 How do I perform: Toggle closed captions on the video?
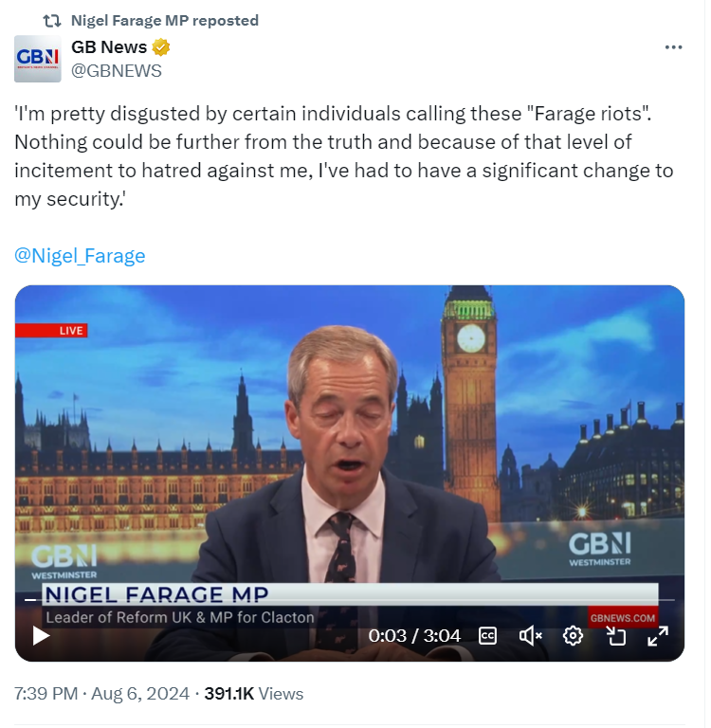click(x=487, y=635)
